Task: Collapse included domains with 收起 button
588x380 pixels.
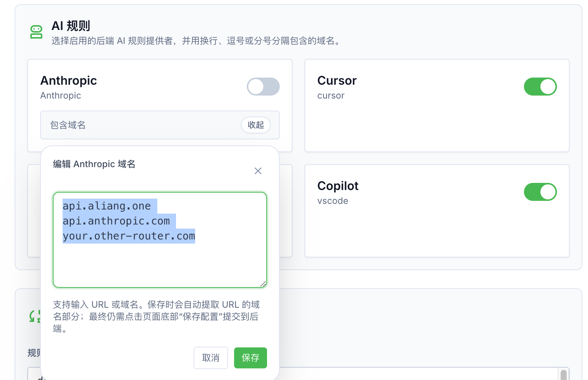Action: (256, 125)
